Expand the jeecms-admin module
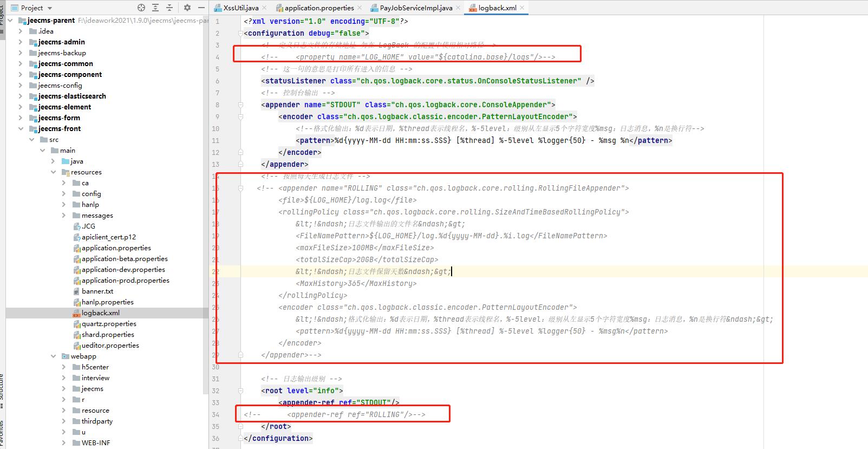 point(21,42)
